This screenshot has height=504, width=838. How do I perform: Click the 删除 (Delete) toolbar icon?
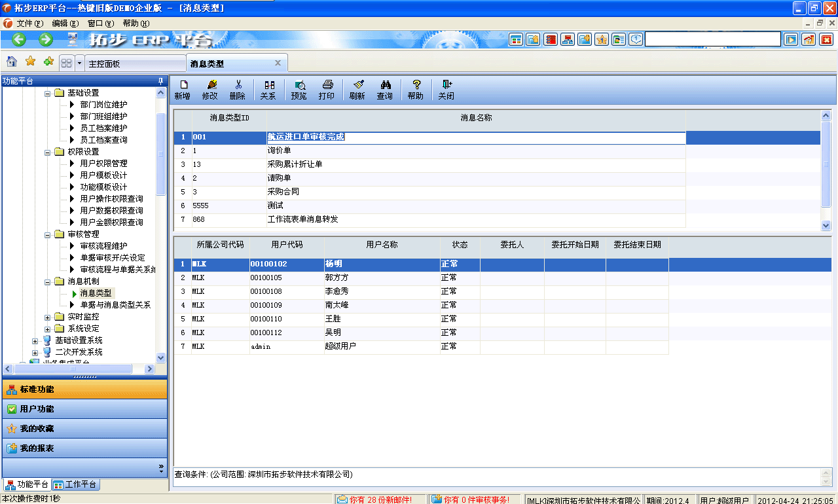click(x=238, y=90)
